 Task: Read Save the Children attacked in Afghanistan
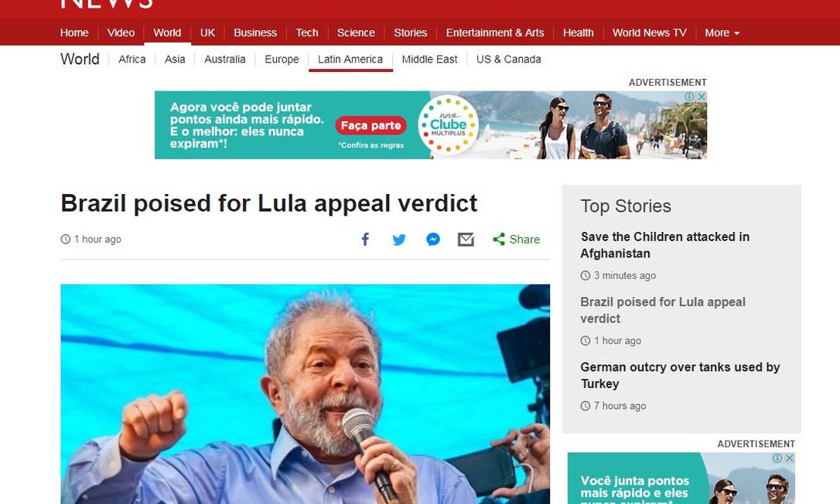pyautogui.click(x=665, y=245)
